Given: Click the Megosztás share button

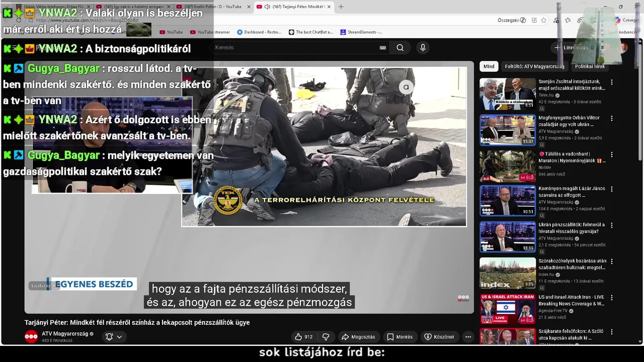Looking at the screenshot, I should click(x=358, y=337).
